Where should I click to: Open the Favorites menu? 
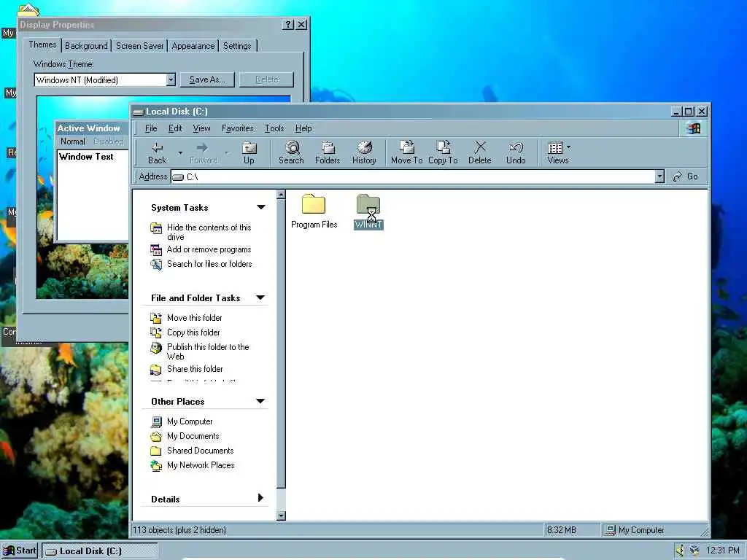click(237, 128)
